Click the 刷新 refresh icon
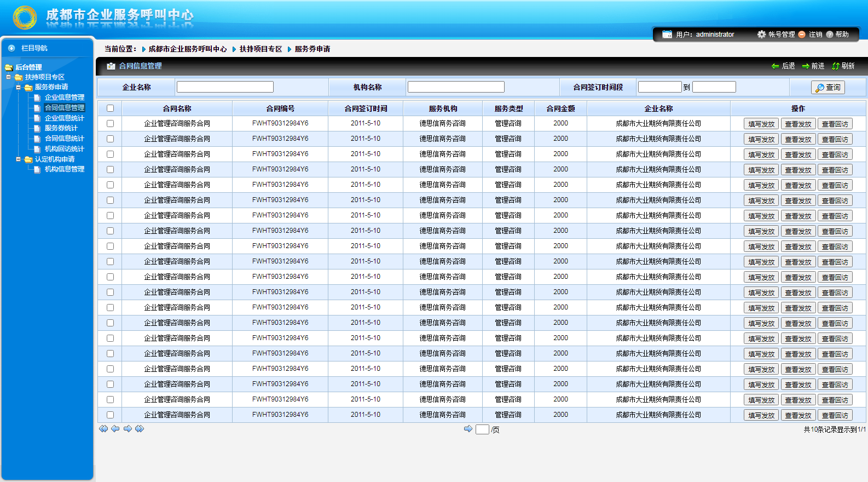 (x=836, y=66)
